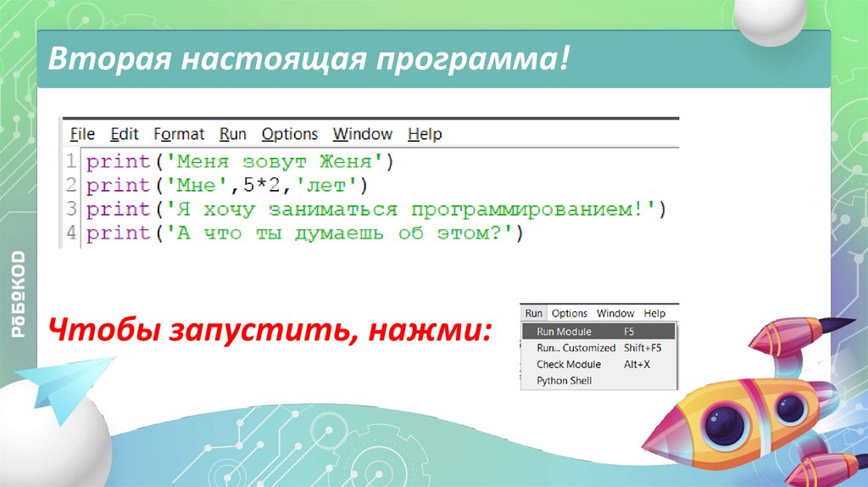Viewport: 868px width, 487px height.
Task: Click line number 2 in the gutter
Action: coord(71,186)
